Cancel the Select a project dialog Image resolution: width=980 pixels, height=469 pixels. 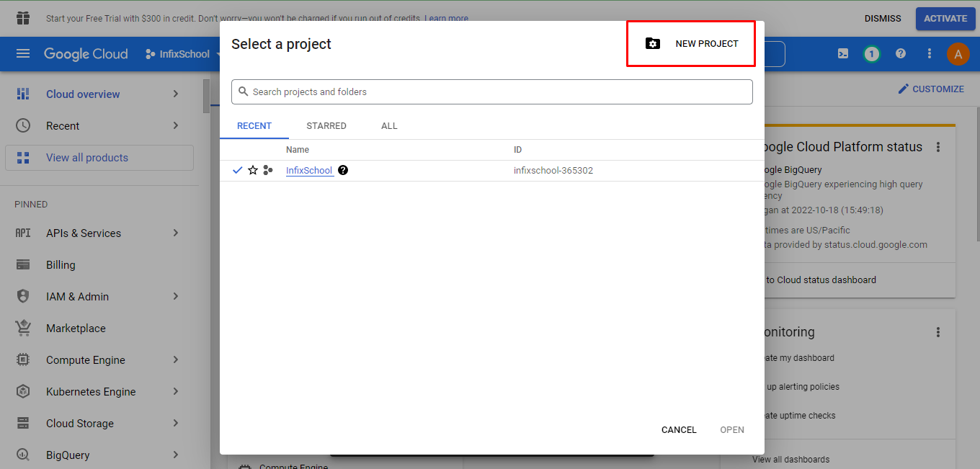679,429
